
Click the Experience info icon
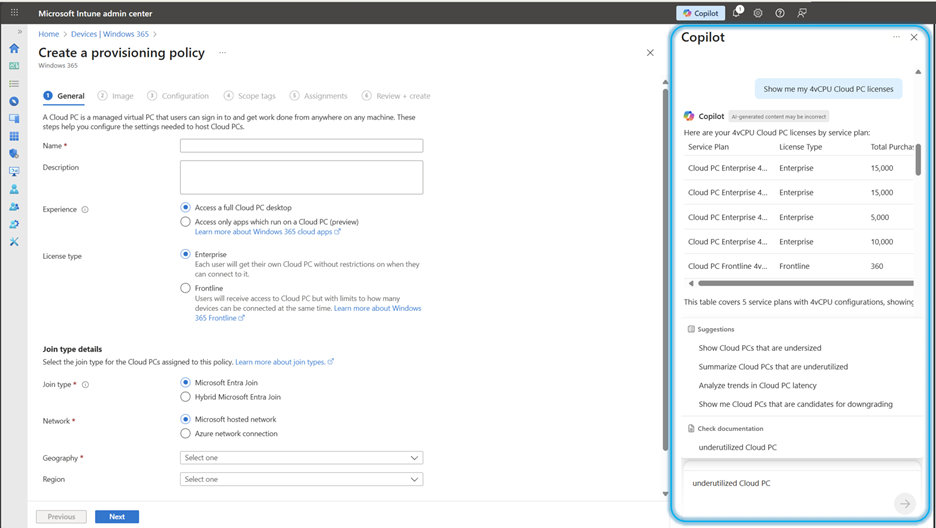85,209
